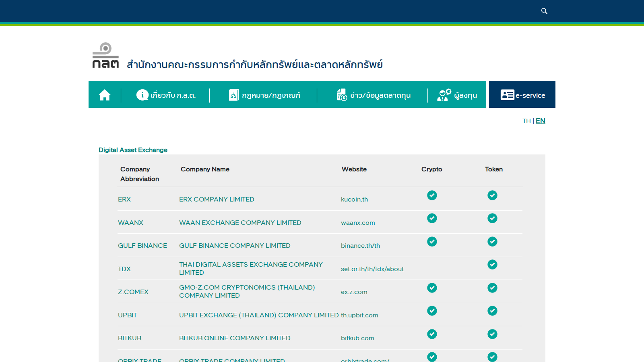
Task: Switch language to EN
Action: [541, 121]
